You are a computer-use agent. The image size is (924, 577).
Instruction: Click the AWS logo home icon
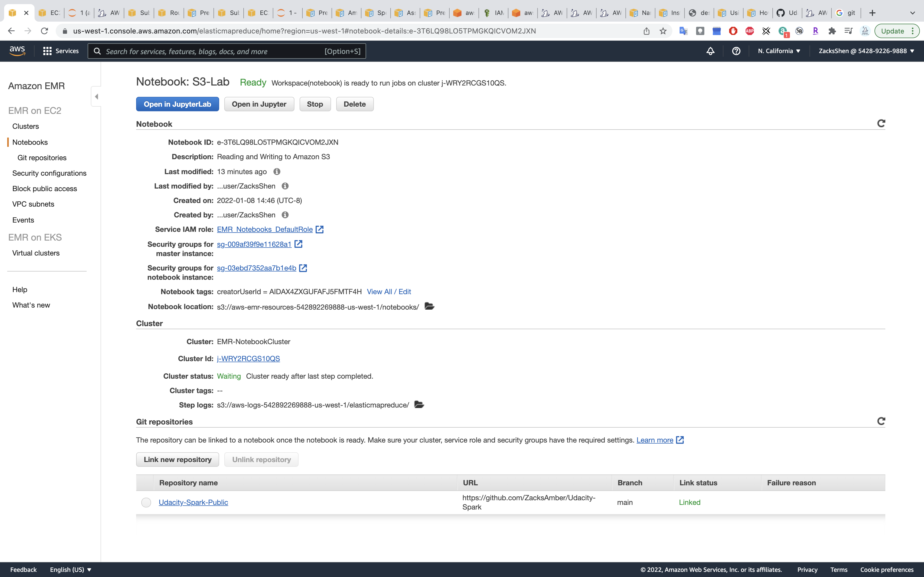click(17, 51)
